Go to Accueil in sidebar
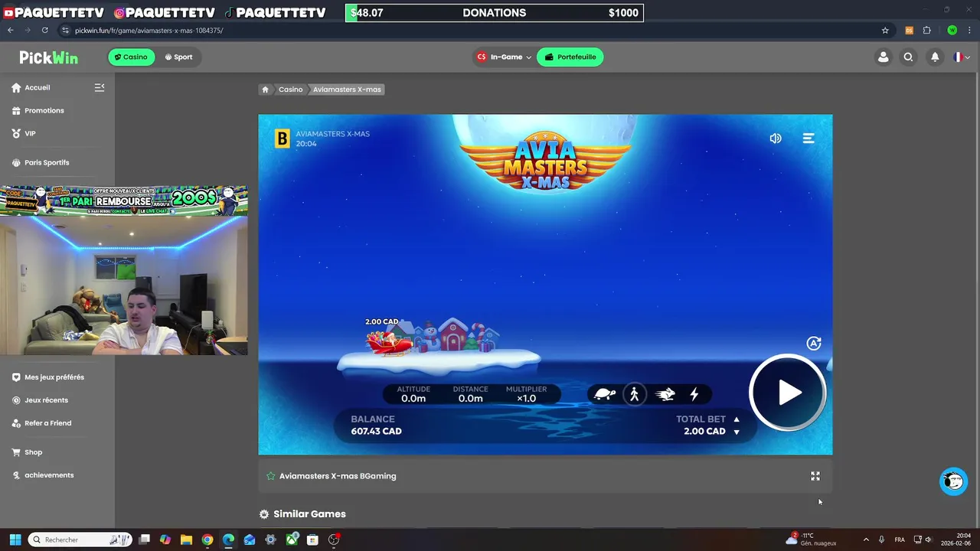980x551 pixels. pyautogui.click(x=31, y=87)
